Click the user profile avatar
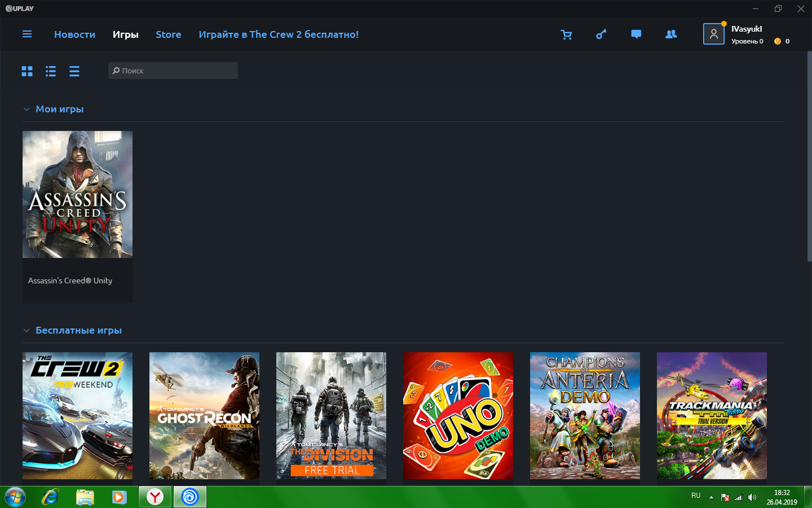 coord(713,34)
